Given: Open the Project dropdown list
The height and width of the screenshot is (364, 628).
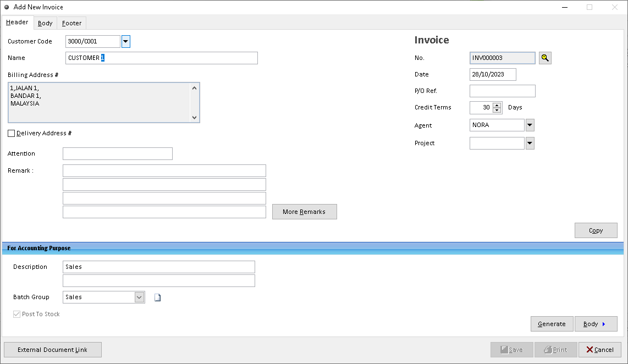Looking at the screenshot, I should [x=529, y=143].
